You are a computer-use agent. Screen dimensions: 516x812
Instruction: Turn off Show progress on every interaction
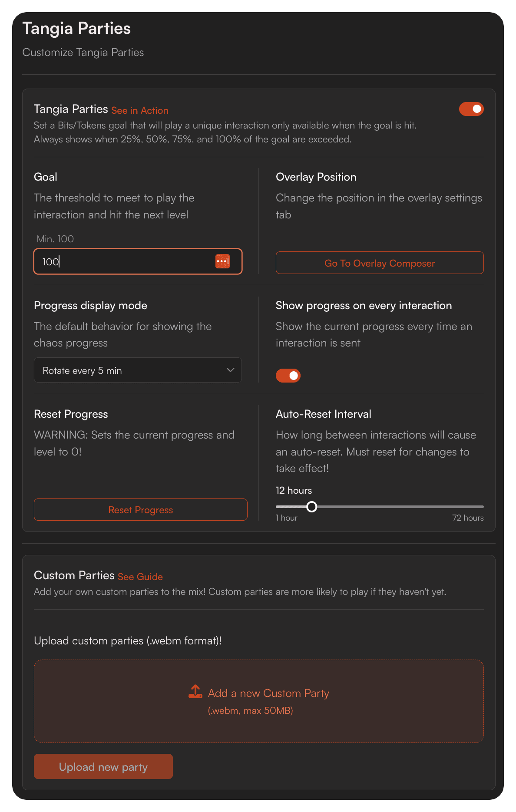[288, 376]
